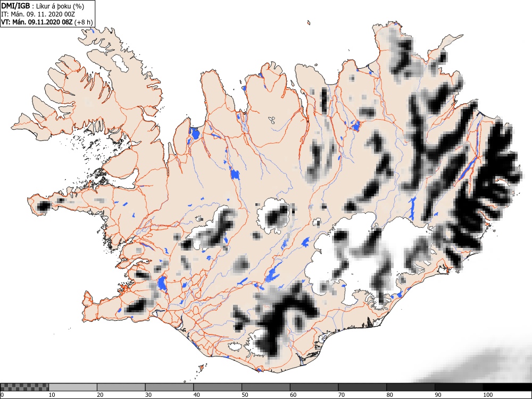532x399 pixels.
Task: Click the legend label '10'
Action: point(52,395)
